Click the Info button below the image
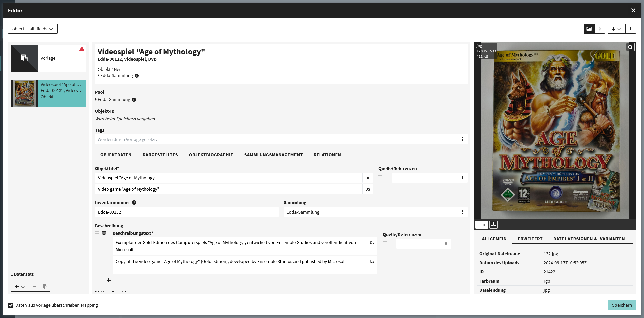This screenshot has height=318, width=644. pos(481,225)
